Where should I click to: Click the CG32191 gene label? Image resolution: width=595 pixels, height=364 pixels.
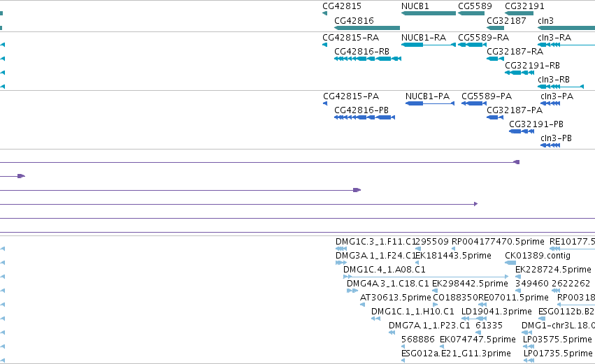pos(524,6)
